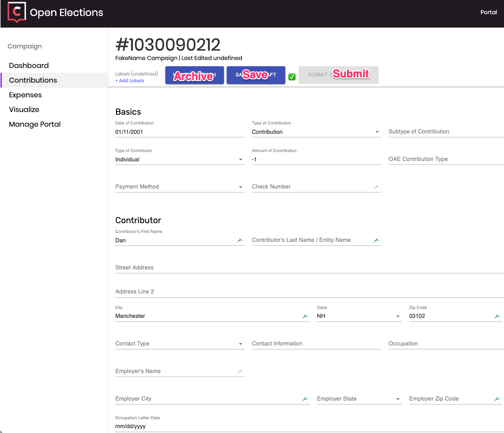The width and height of the screenshot is (504, 433).
Task: Click the Add Labels link
Action: click(x=130, y=80)
